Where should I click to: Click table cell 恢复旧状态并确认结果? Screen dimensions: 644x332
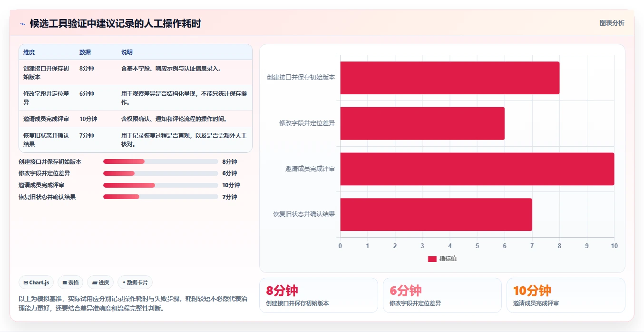[x=47, y=140]
